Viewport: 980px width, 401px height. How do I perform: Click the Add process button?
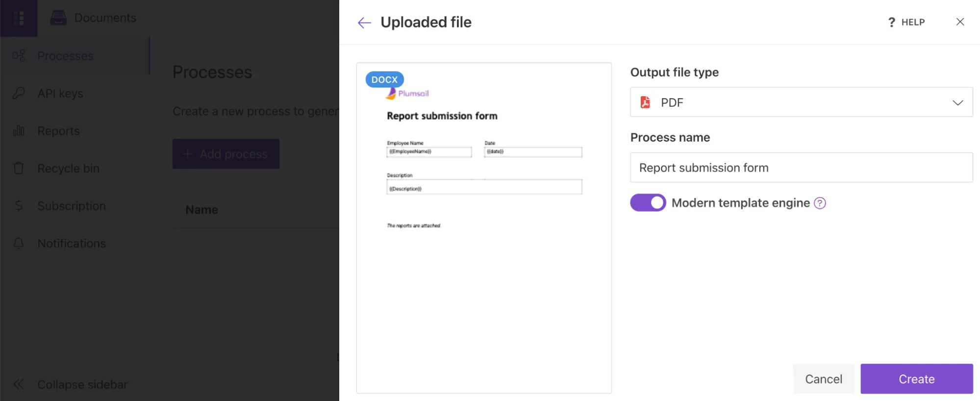coord(226,154)
